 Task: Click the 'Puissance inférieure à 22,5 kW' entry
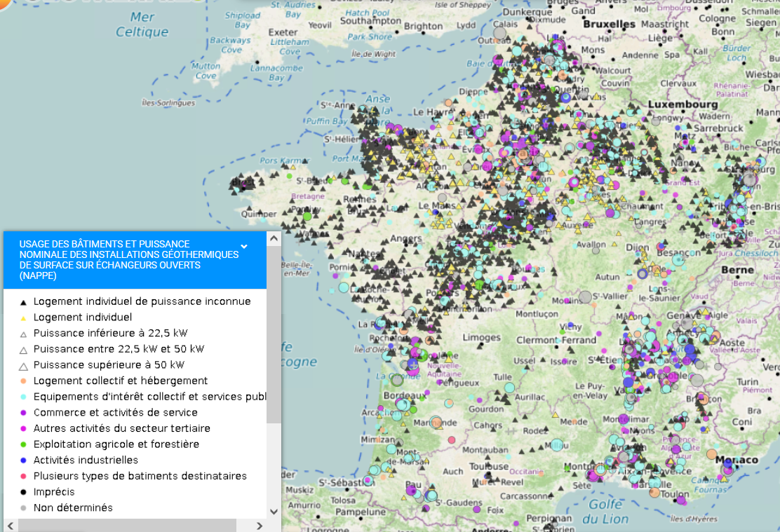coord(110,333)
